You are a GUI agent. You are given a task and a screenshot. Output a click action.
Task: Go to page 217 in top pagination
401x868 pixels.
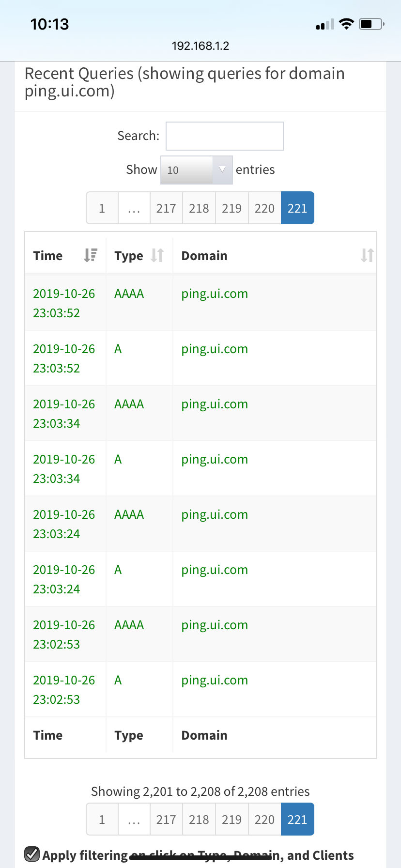[x=166, y=208]
